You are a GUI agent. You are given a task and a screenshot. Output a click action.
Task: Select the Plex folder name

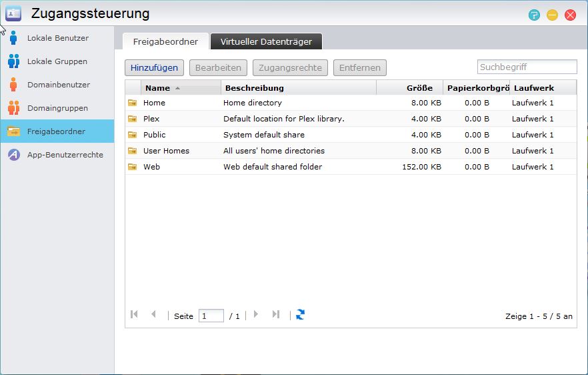coord(151,119)
